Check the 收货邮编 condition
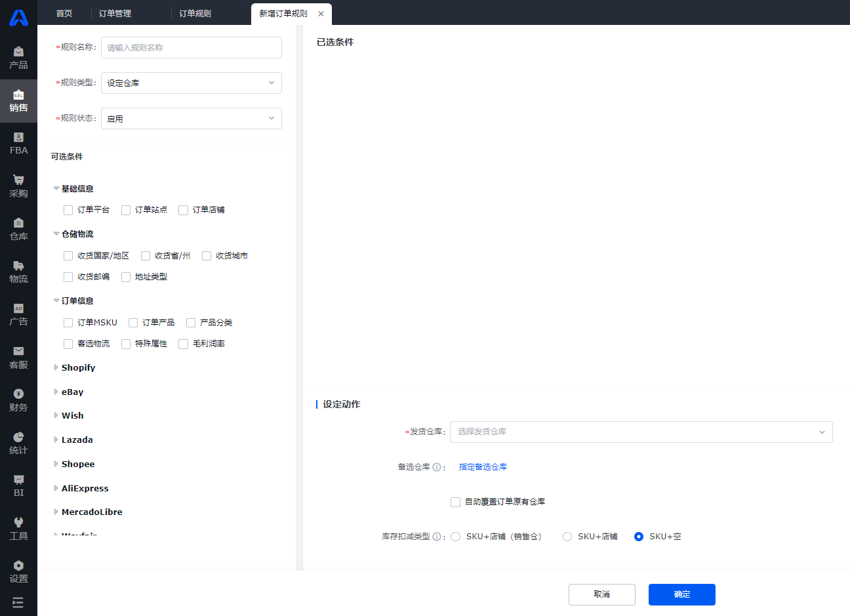850x616 pixels. (x=68, y=277)
